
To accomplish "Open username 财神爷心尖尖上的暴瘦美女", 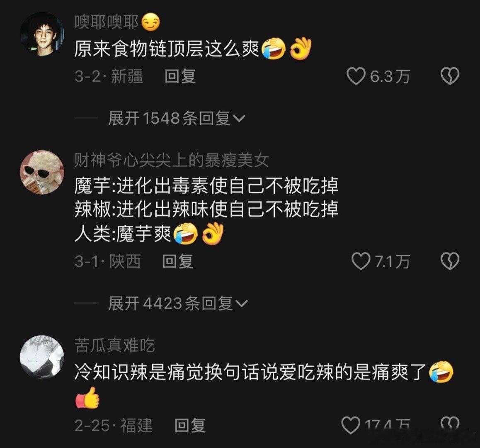I will click(x=172, y=160).
